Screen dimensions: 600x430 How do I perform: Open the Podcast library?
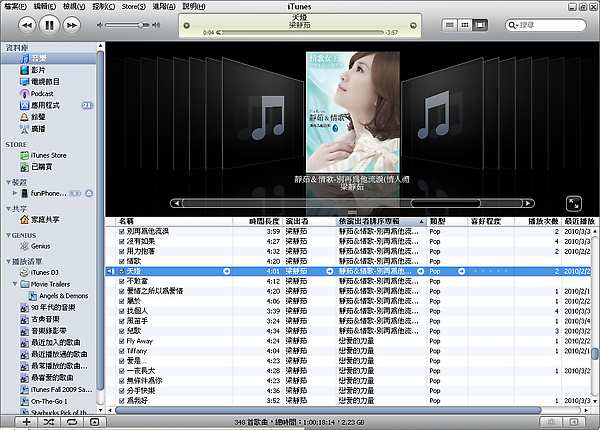click(x=42, y=93)
